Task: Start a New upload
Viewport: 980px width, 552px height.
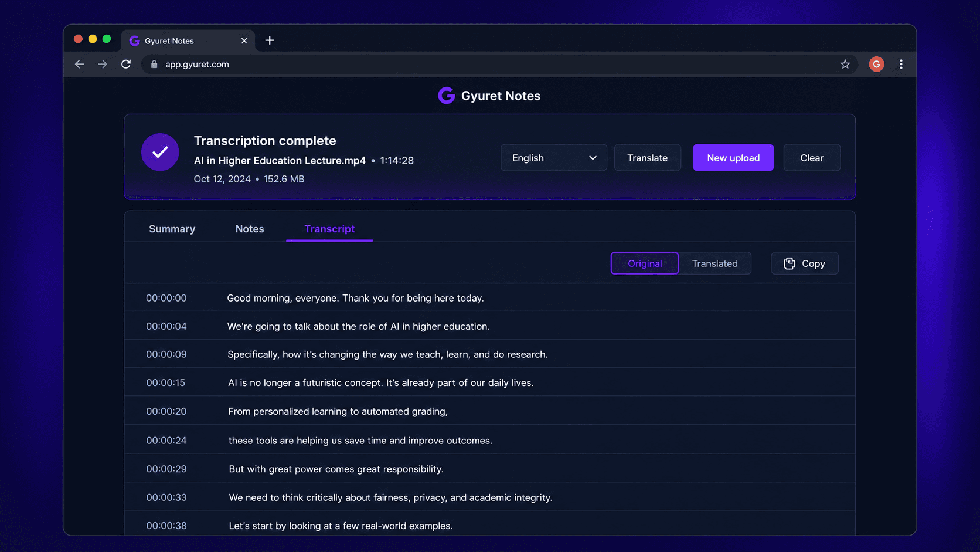Action: pyautogui.click(x=733, y=158)
